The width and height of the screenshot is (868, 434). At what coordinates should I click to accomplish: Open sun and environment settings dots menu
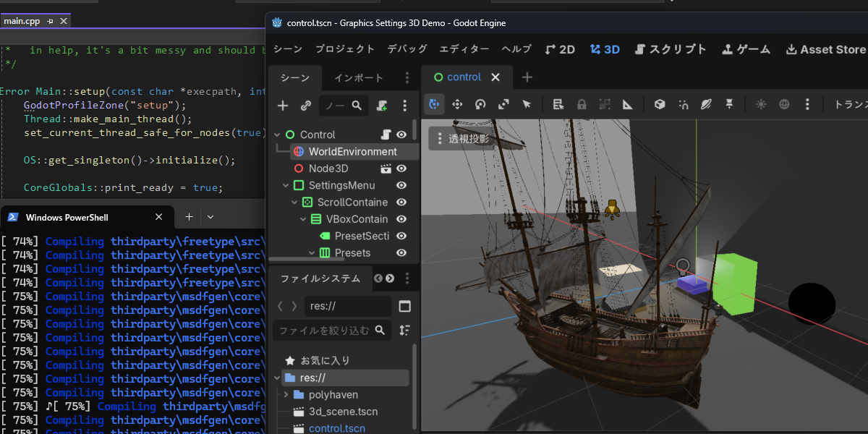click(x=807, y=104)
